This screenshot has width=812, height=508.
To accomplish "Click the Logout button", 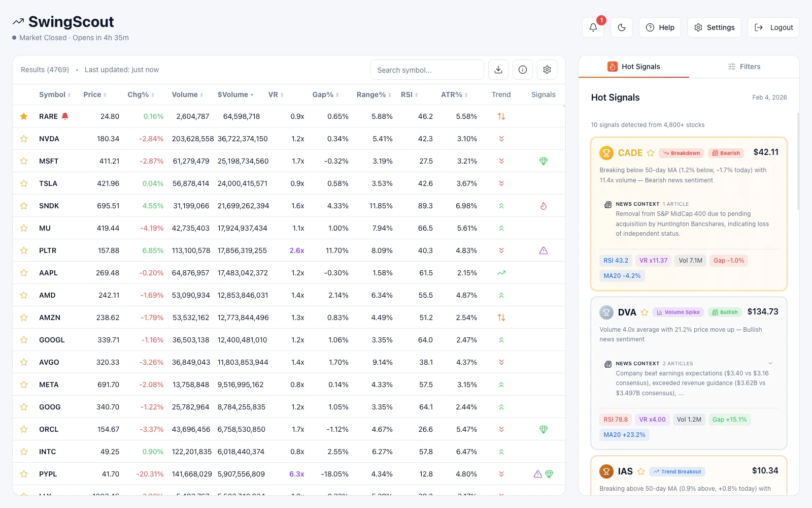I will pyautogui.click(x=773, y=27).
